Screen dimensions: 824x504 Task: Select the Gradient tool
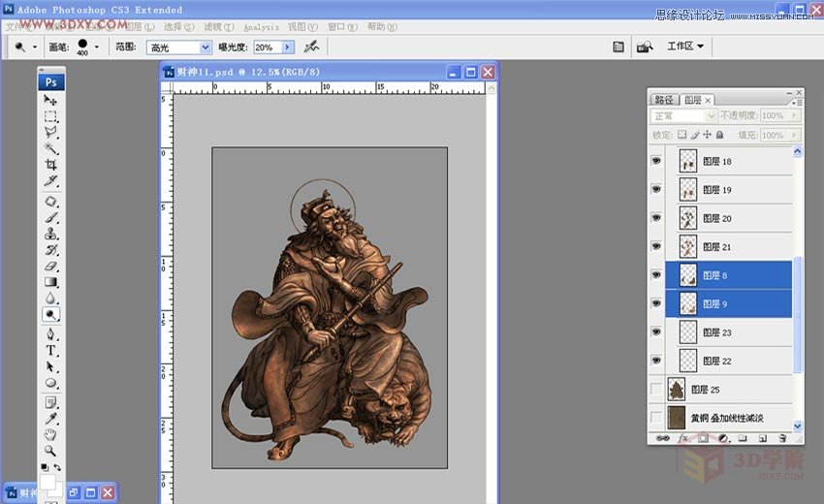tap(50, 282)
